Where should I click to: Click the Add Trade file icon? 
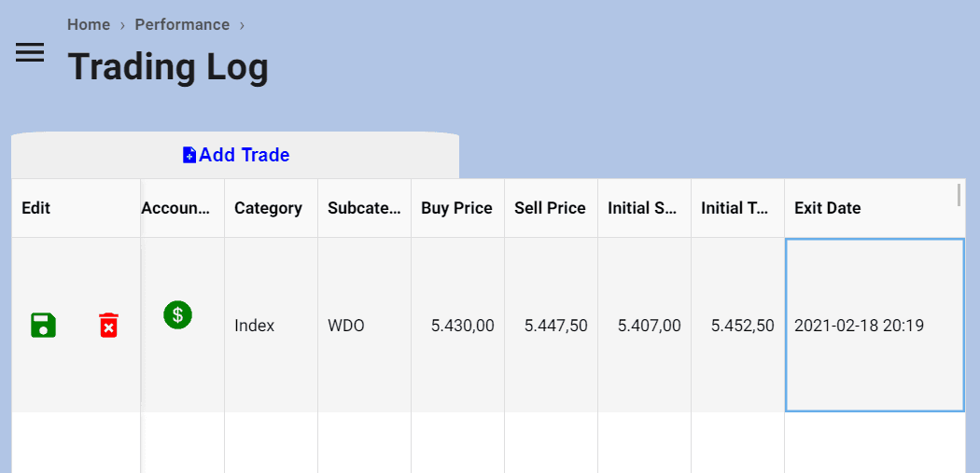(x=189, y=155)
